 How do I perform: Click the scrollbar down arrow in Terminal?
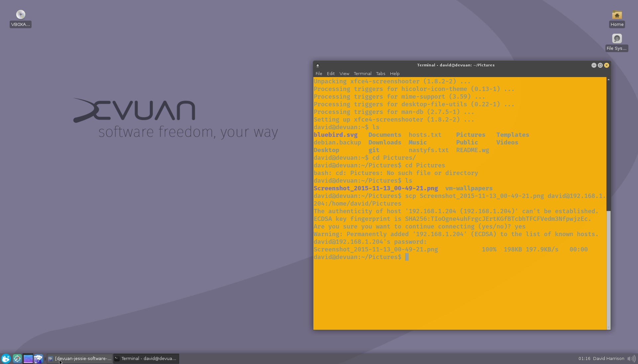608,327
